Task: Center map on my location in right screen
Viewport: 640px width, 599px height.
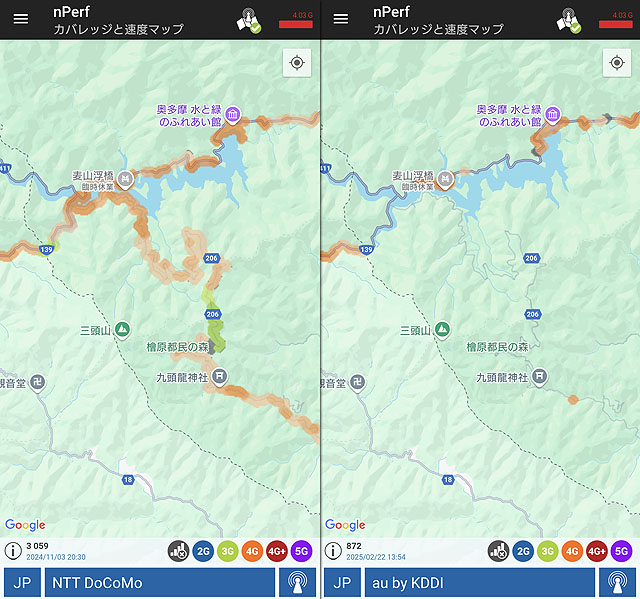Action: tap(617, 63)
